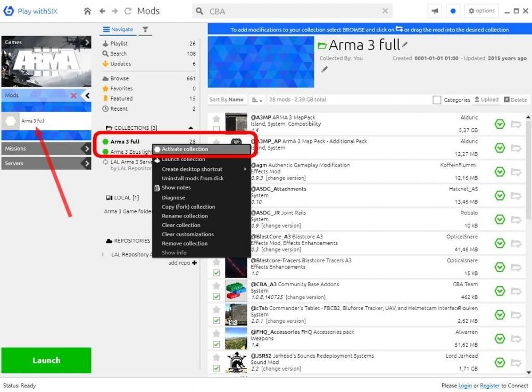Screen dimensions: 532x392
Task: Select Clear customizations entry
Action: tap(202, 235)
